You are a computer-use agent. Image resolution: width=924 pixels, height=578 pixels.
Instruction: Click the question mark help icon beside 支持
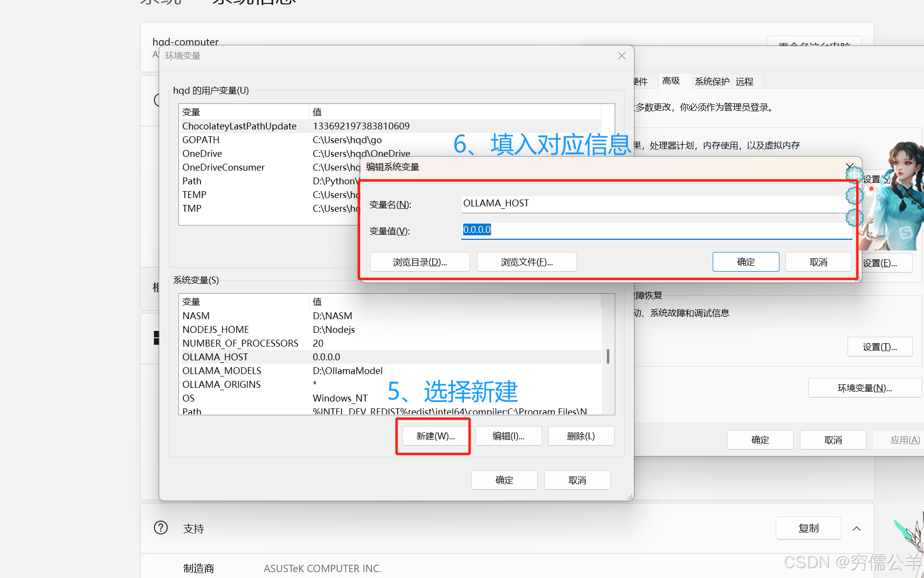[x=161, y=528]
